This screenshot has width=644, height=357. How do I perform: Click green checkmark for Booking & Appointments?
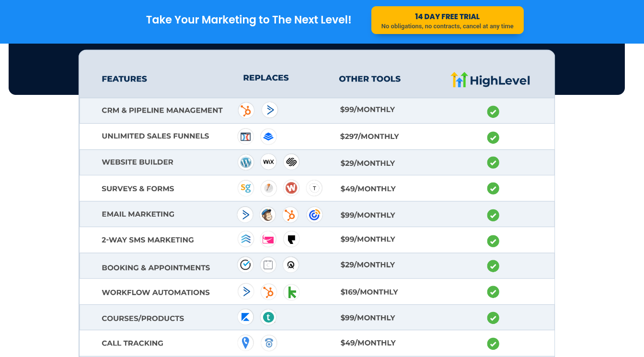click(493, 266)
